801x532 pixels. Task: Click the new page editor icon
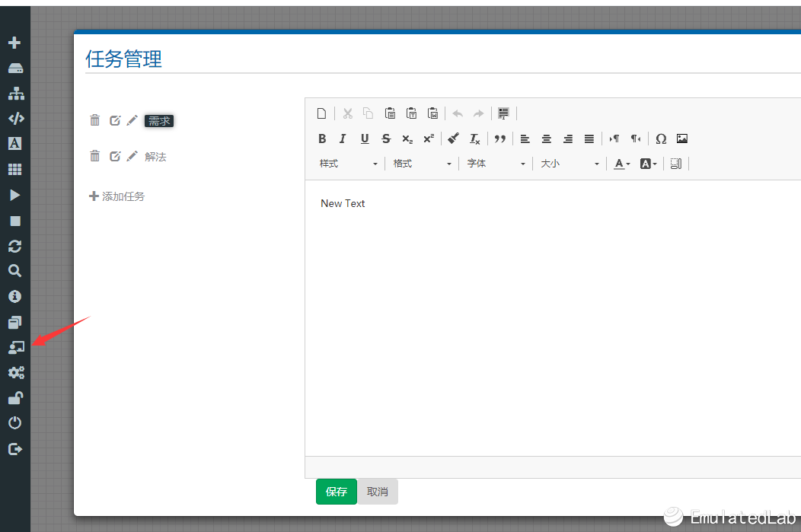(x=321, y=113)
